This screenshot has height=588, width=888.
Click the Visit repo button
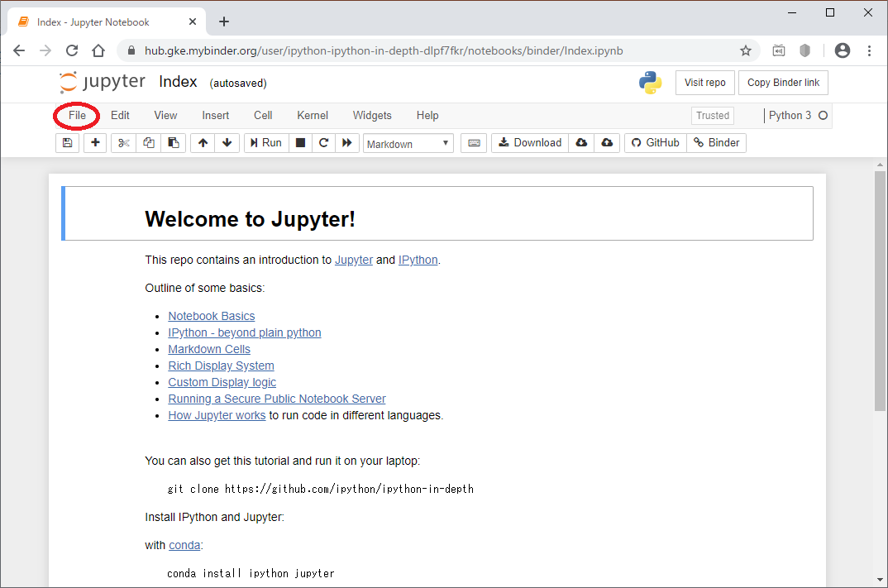pos(704,83)
